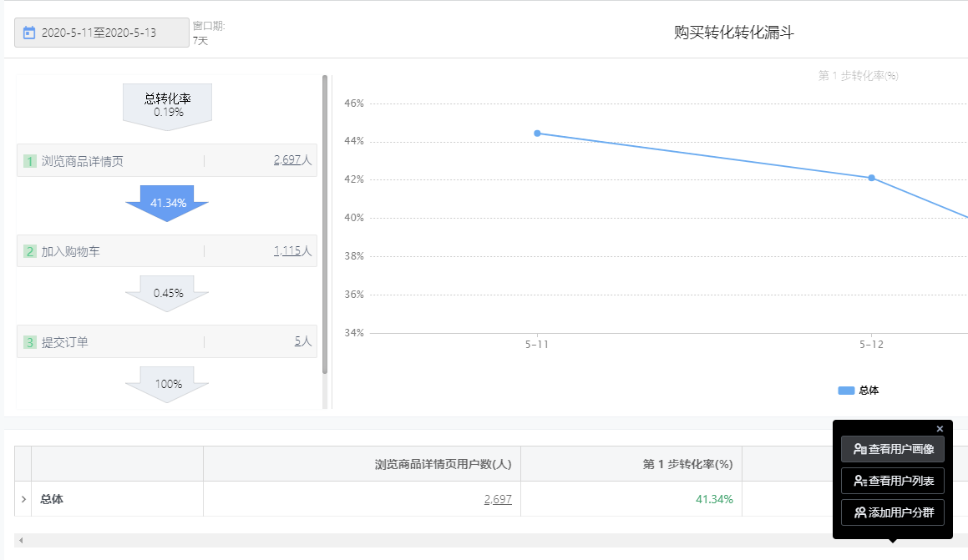Select 查看用户列表 in popup menu
The height and width of the screenshot is (560, 968).
pos(892,481)
